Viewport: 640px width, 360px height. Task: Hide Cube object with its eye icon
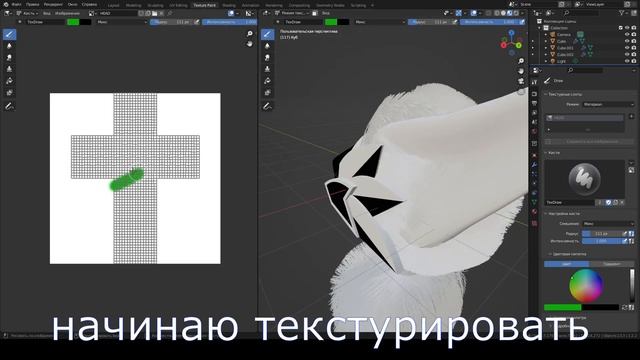tap(627, 41)
